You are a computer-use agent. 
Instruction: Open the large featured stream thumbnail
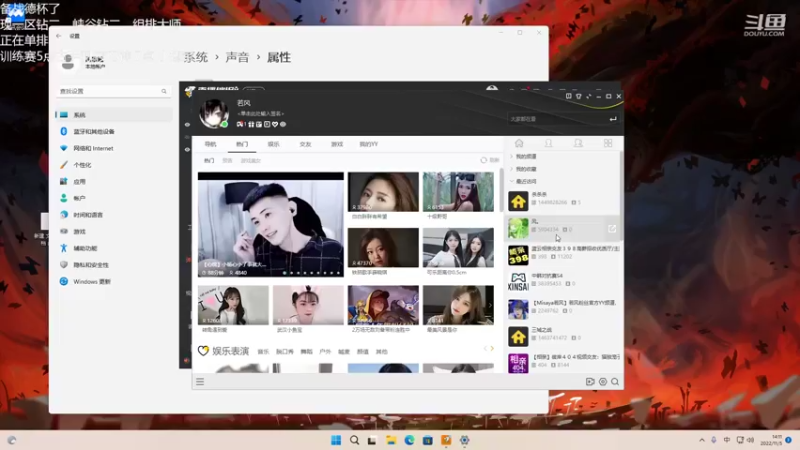[x=271, y=224]
